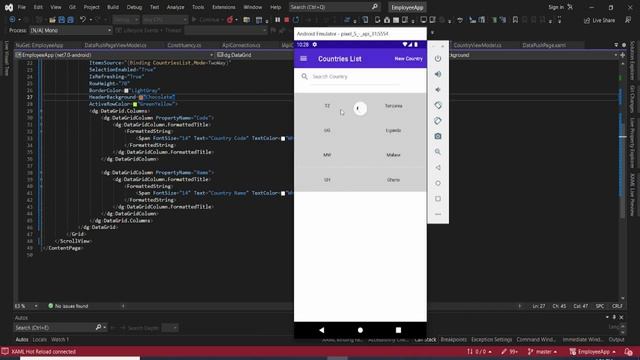640x360 pixels.
Task: Select the Malawi row name
Action: tap(393, 155)
